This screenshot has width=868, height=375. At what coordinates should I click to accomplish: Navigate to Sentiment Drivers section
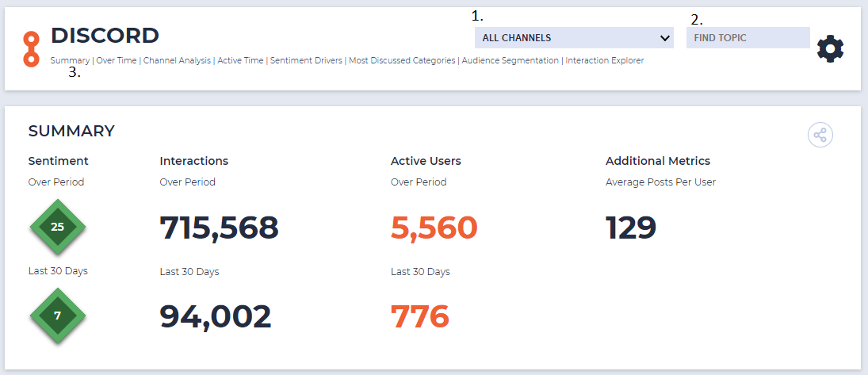tap(306, 60)
